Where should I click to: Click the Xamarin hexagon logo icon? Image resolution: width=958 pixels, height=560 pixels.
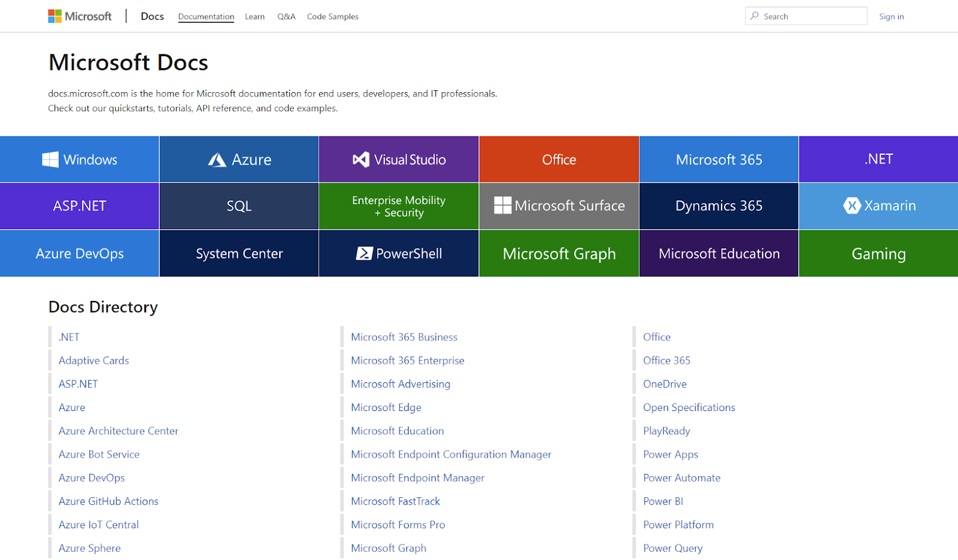851,206
